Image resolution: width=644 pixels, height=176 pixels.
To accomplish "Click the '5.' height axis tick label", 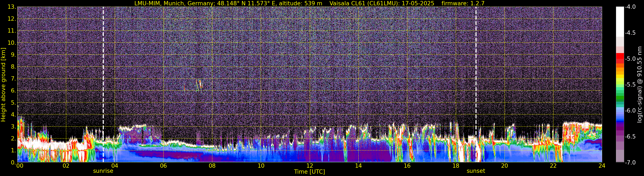I will click(13, 103).
